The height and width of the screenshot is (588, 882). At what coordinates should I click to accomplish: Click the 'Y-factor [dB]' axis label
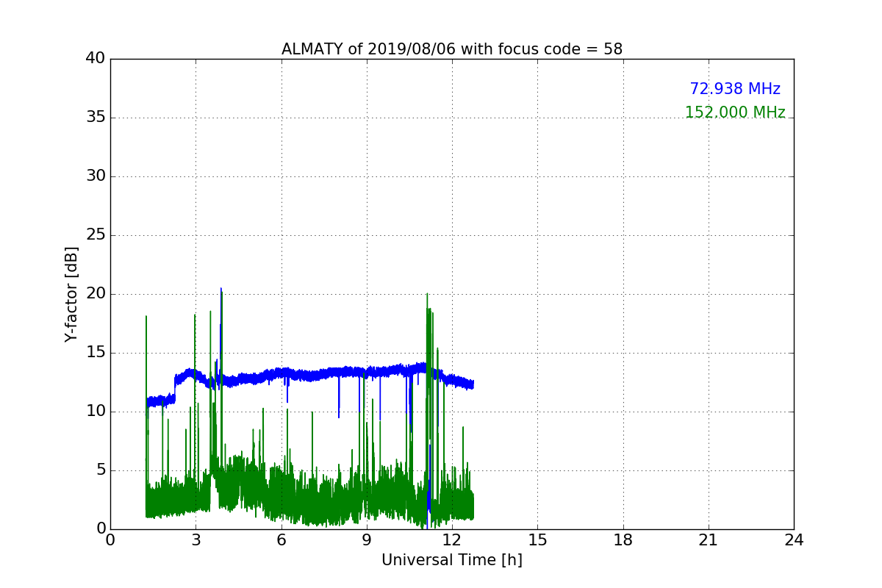pyautogui.click(x=71, y=294)
